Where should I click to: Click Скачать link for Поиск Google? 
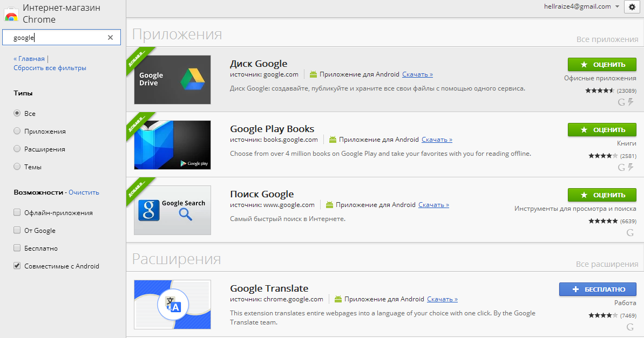433,205
